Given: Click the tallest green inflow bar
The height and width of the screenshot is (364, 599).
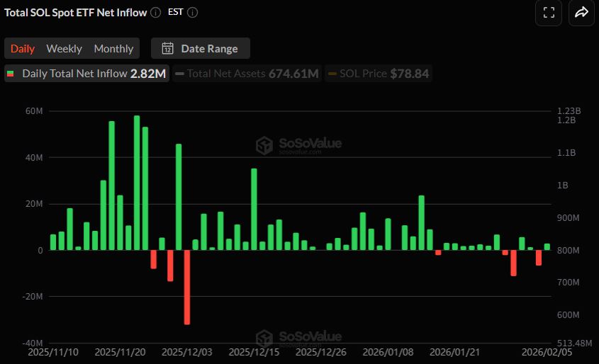Looking at the screenshot, I should 137,183.
